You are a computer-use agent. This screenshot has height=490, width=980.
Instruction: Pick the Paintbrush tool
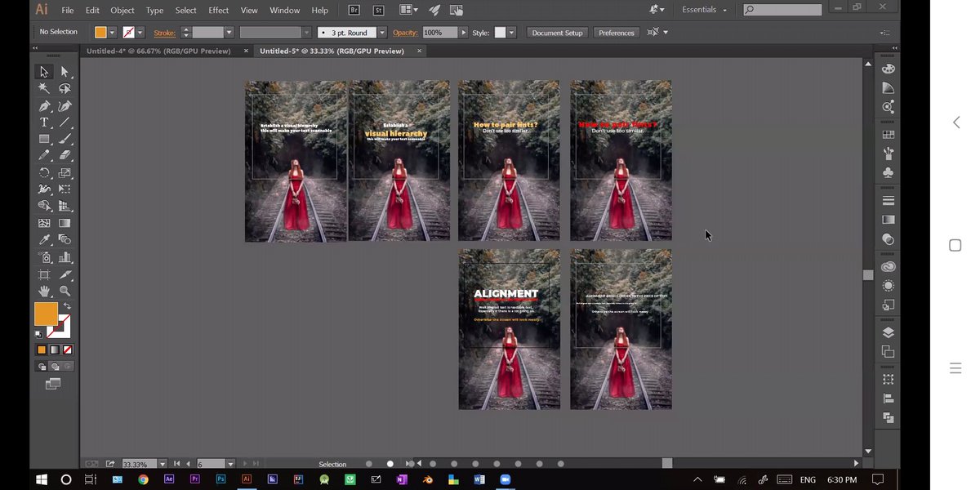click(x=65, y=139)
